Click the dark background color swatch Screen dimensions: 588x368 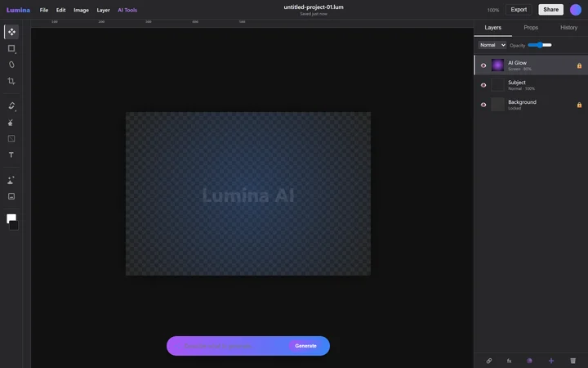click(14, 226)
